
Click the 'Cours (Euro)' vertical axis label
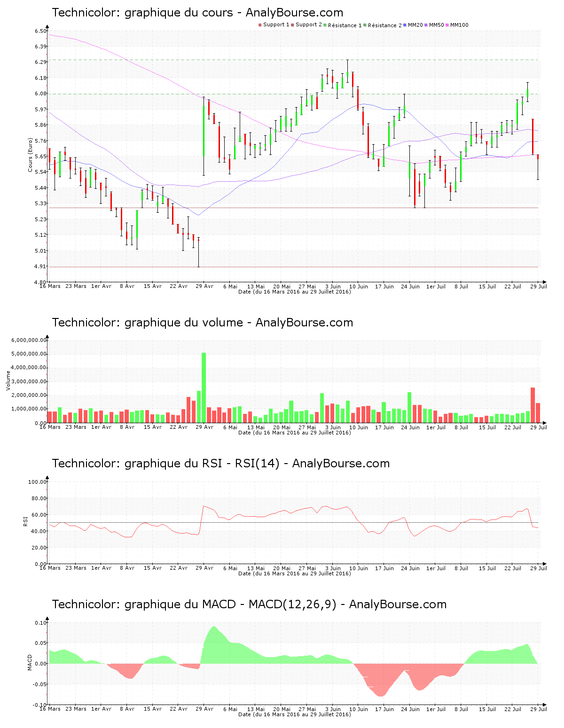30,155
